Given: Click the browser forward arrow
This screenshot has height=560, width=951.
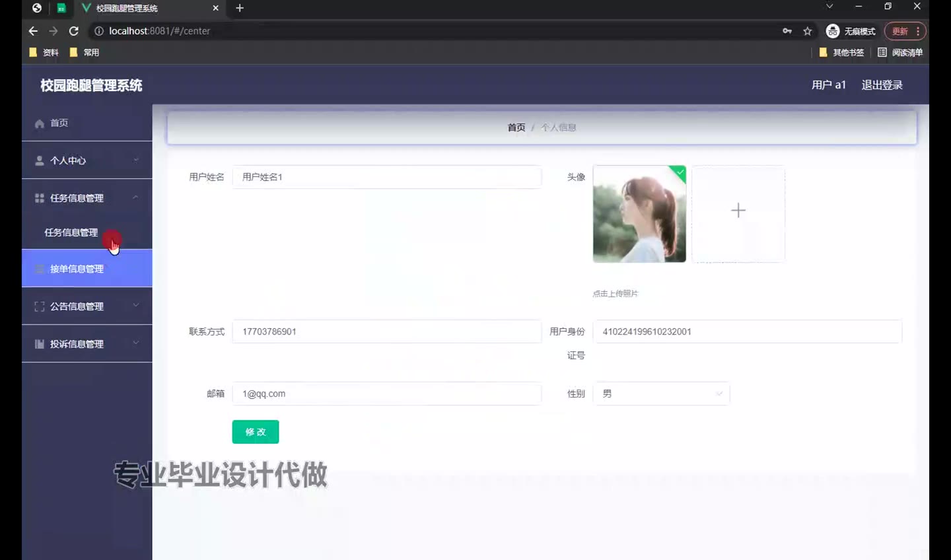Looking at the screenshot, I should [x=53, y=31].
